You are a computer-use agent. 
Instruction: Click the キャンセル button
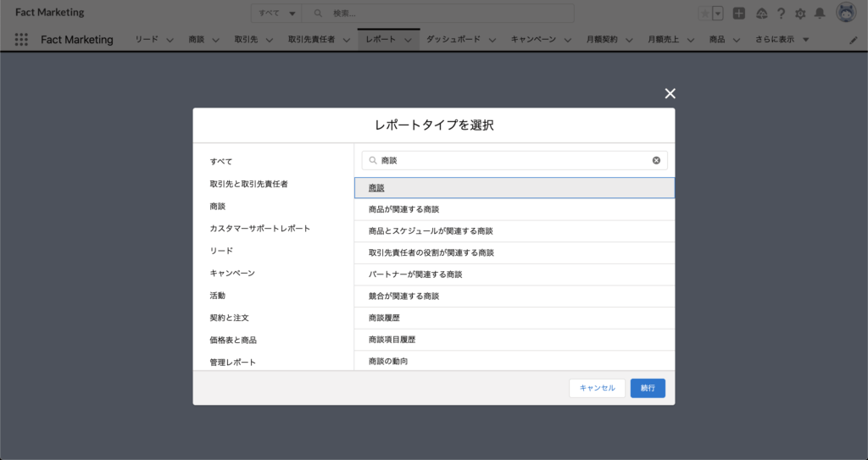click(598, 388)
